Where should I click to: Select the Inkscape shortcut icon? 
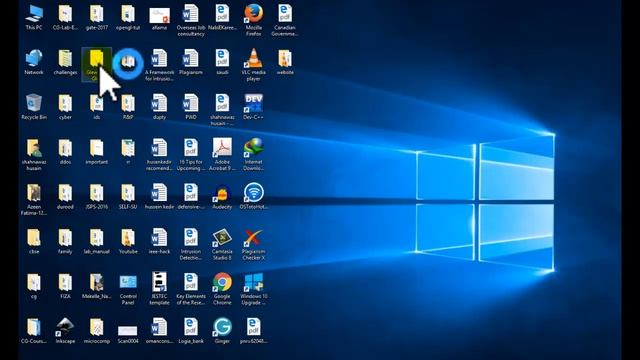click(65, 331)
